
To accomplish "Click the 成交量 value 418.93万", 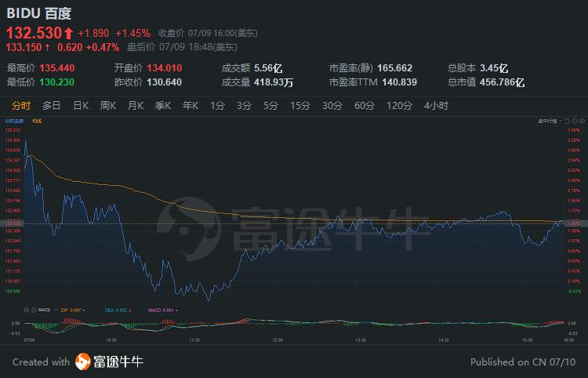I will tap(274, 82).
